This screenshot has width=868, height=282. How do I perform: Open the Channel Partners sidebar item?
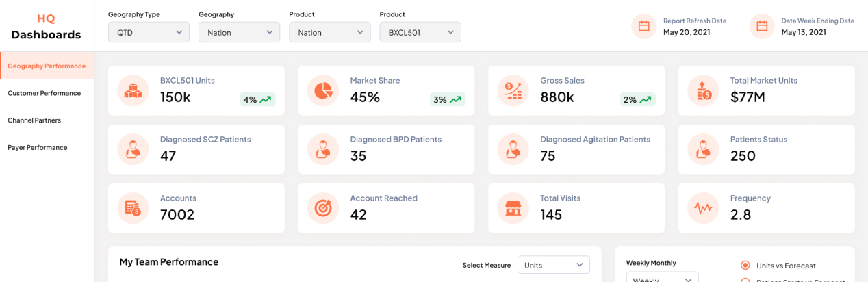coord(34,120)
